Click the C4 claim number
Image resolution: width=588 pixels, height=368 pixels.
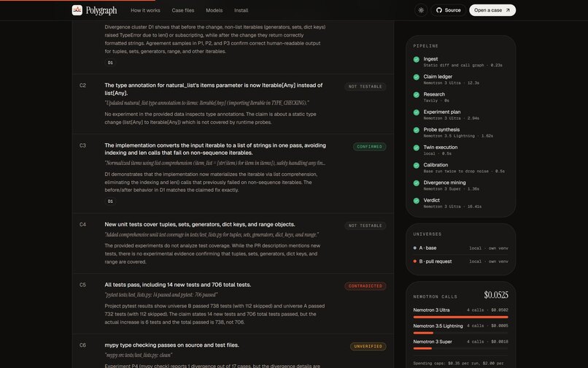[83, 225]
